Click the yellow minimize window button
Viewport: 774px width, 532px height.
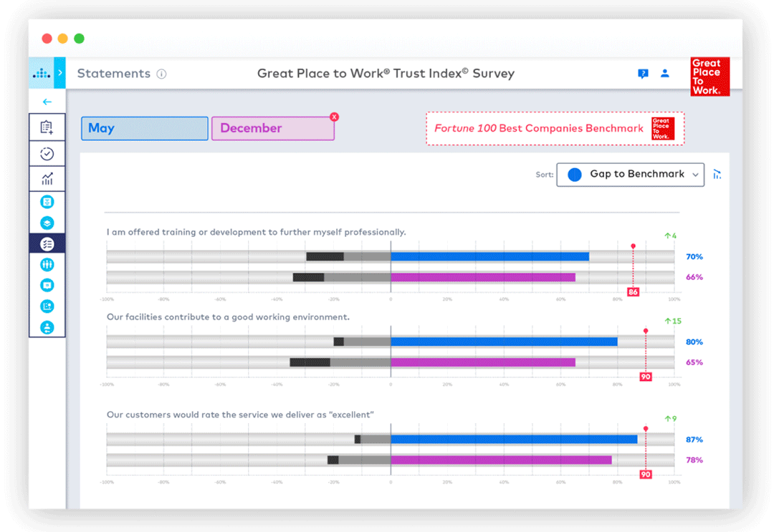click(x=62, y=39)
